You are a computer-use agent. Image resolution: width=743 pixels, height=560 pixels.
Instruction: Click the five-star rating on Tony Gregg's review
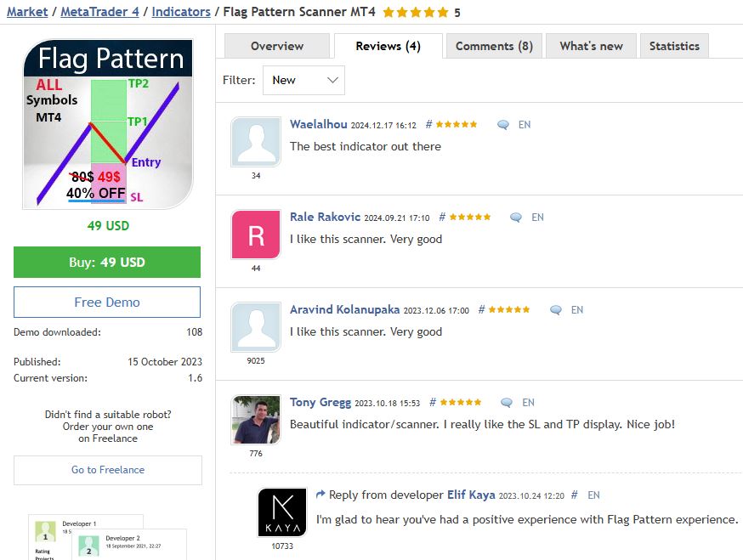click(x=461, y=402)
